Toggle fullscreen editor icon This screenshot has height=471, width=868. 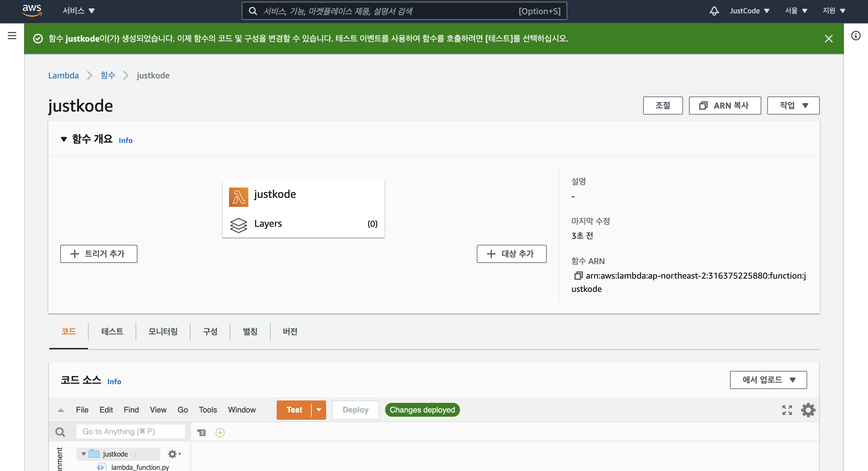click(x=787, y=410)
